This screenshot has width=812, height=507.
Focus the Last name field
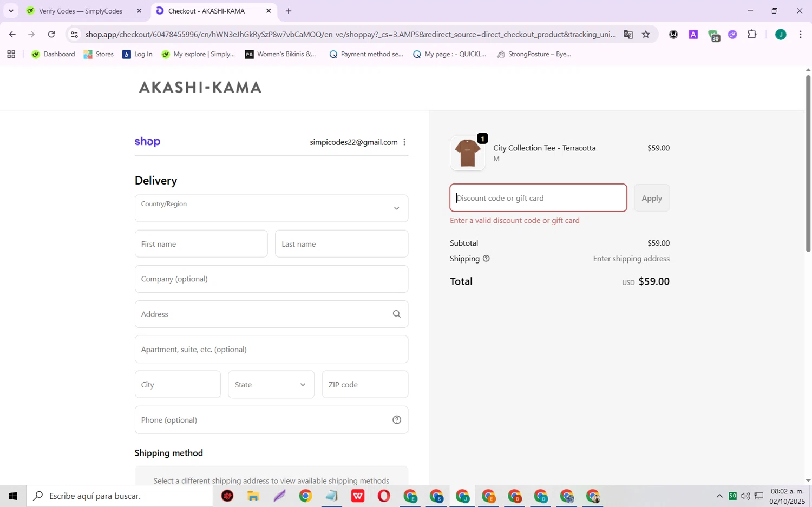[x=342, y=244]
